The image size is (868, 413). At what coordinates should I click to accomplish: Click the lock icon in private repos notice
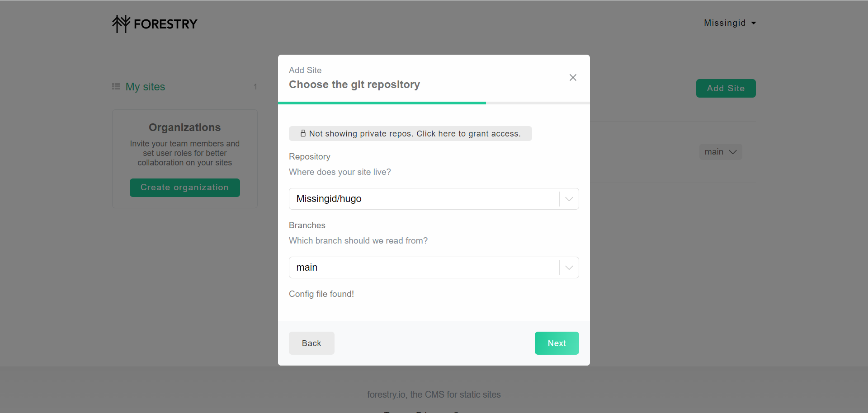click(303, 133)
